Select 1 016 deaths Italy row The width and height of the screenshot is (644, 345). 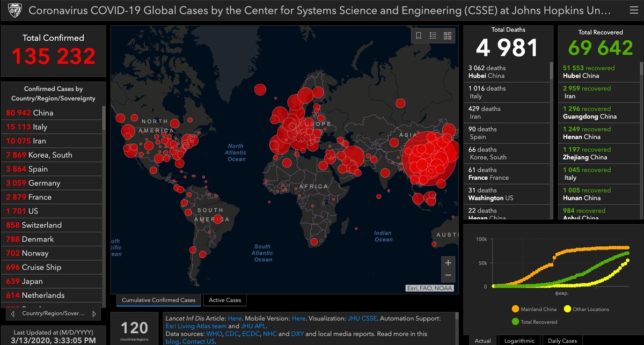507,92
